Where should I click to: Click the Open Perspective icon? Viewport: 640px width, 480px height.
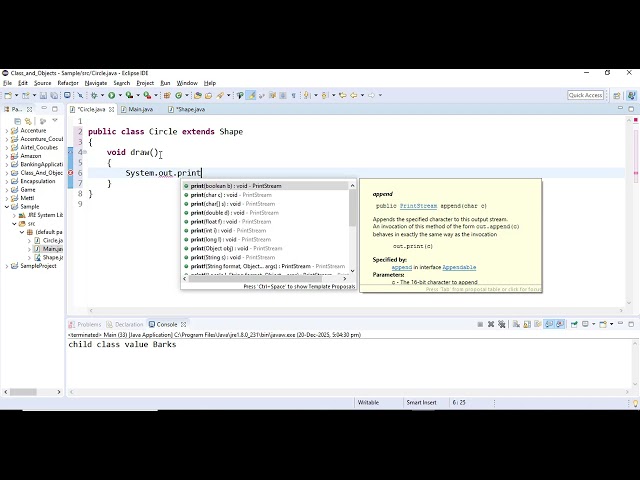(x=617, y=96)
